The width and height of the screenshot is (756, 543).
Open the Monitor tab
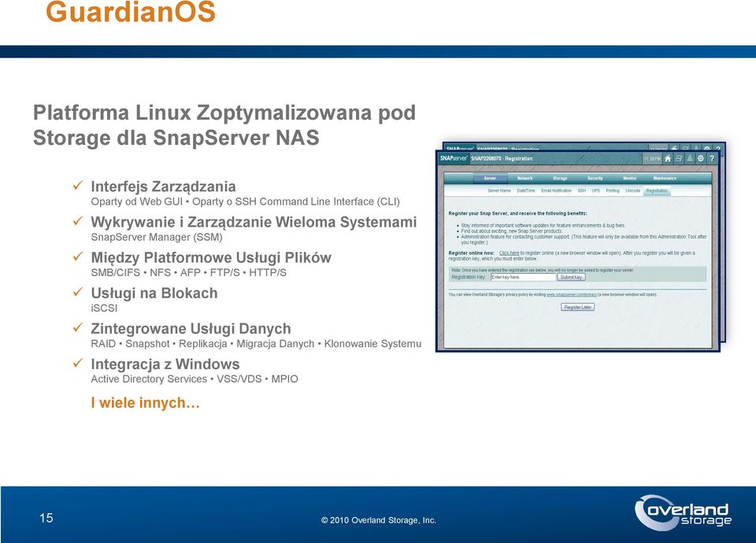point(630,179)
